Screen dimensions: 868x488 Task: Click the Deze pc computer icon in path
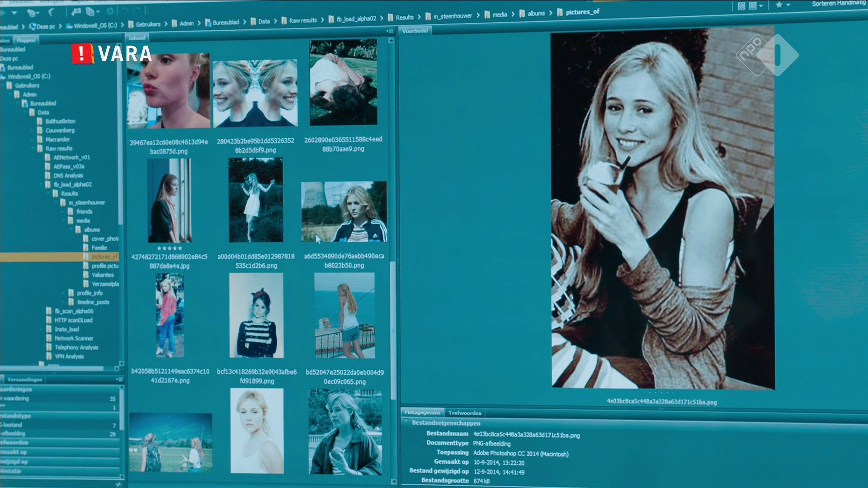[33, 26]
